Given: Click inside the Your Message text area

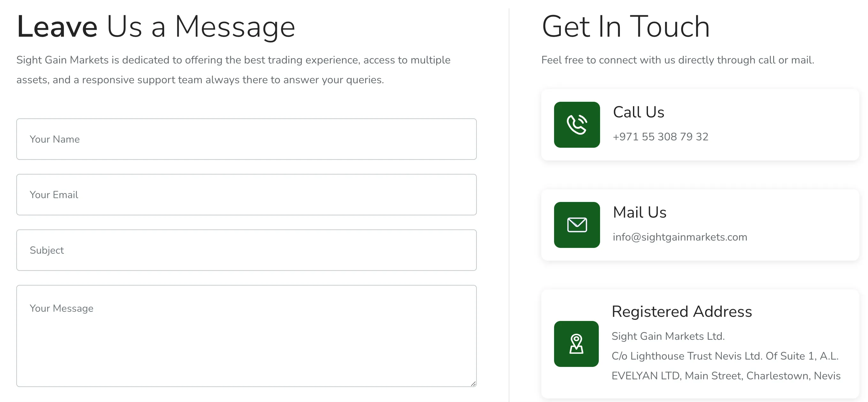Looking at the screenshot, I should click(x=246, y=336).
